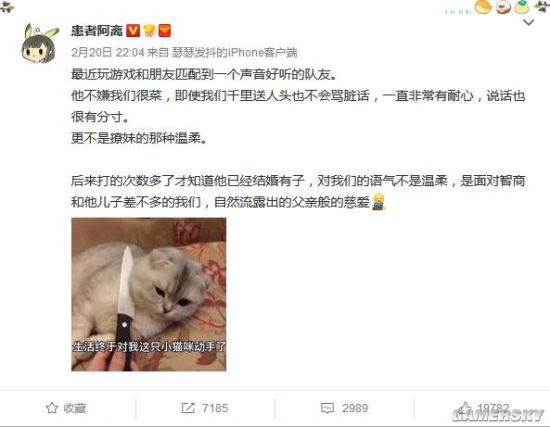Click the yellow bun decoration icon

click(x=483, y=7)
